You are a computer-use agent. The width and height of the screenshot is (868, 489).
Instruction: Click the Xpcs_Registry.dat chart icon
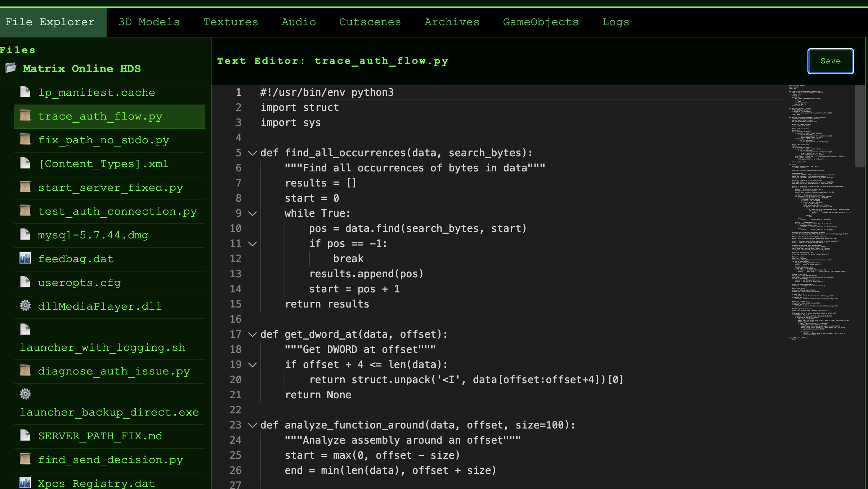pyautogui.click(x=25, y=482)
